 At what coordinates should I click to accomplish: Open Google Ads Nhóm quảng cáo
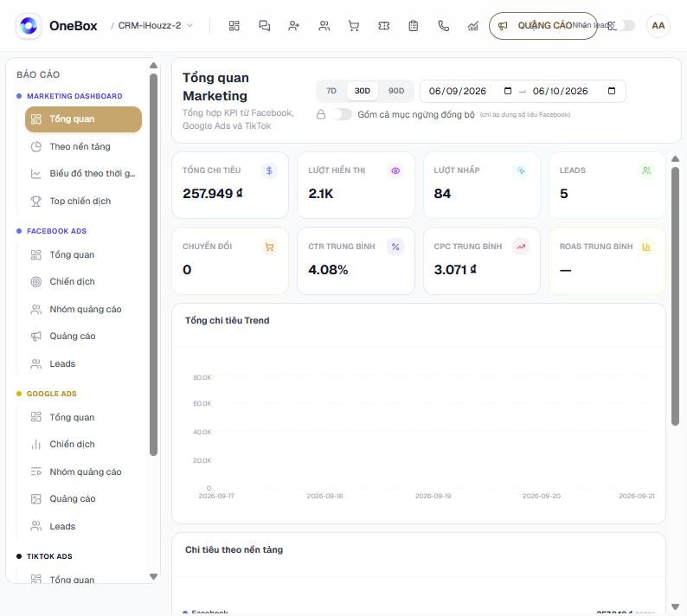pyautogui.click(x=83, y=472)
